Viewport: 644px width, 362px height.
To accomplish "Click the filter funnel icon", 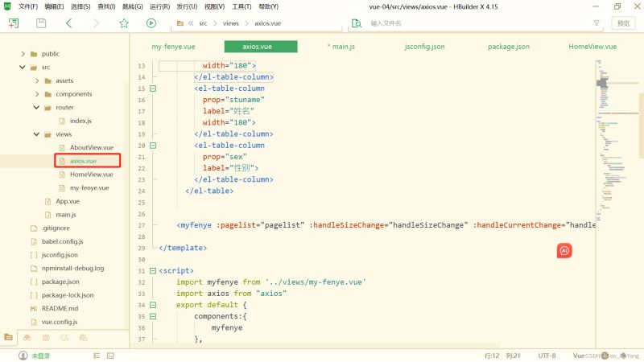I will (x=597, y=23).
